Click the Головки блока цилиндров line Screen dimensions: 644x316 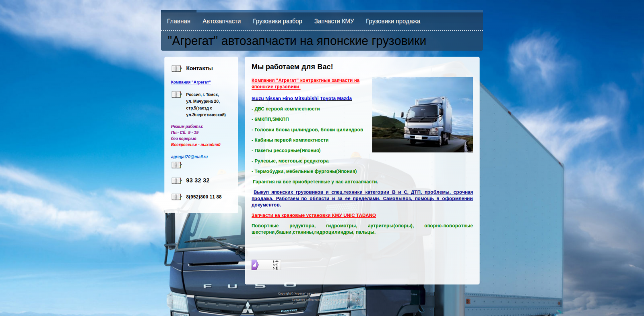307,130
